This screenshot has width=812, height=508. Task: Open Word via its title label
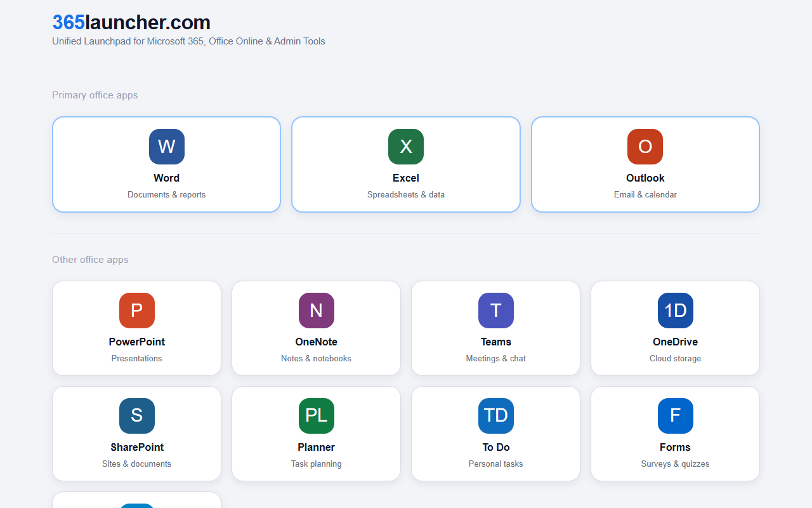(167, 178)
